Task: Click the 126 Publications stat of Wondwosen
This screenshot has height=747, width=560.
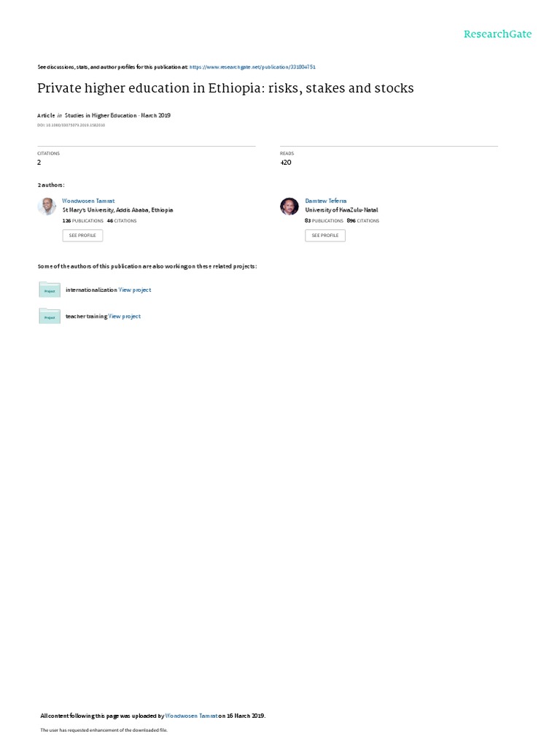Action: coord(83,221)
